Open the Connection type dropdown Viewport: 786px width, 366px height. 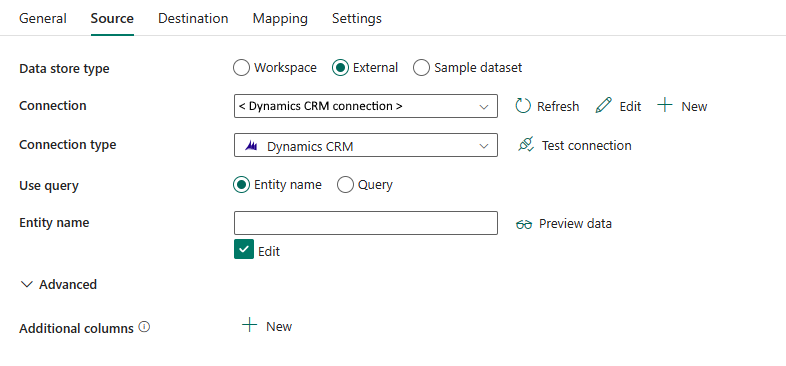pos(366,145)
